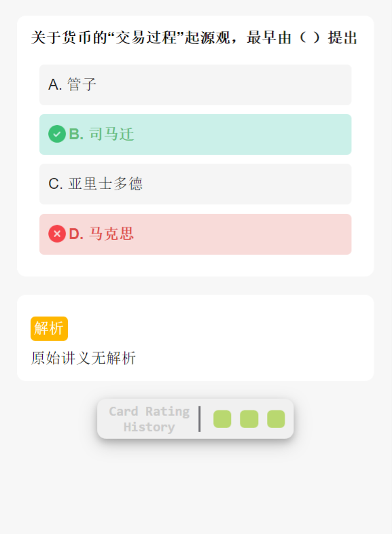This screenshot has width=392, height=534.
Task: Click the red cross icon on option D
Action: click(57, 234)
